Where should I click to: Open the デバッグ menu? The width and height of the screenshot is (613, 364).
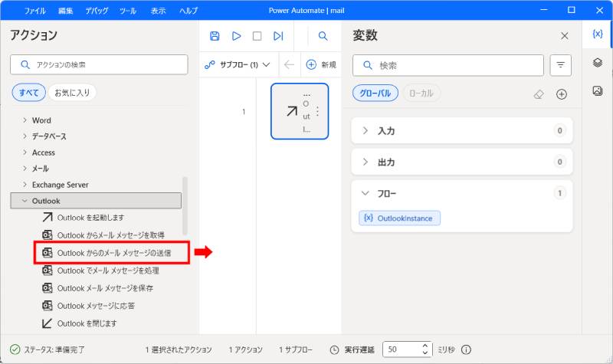[97, 11]
